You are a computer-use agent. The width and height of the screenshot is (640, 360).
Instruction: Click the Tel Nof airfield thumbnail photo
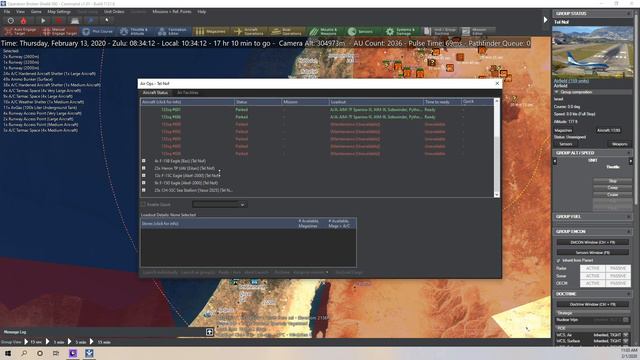pos(593,51)
